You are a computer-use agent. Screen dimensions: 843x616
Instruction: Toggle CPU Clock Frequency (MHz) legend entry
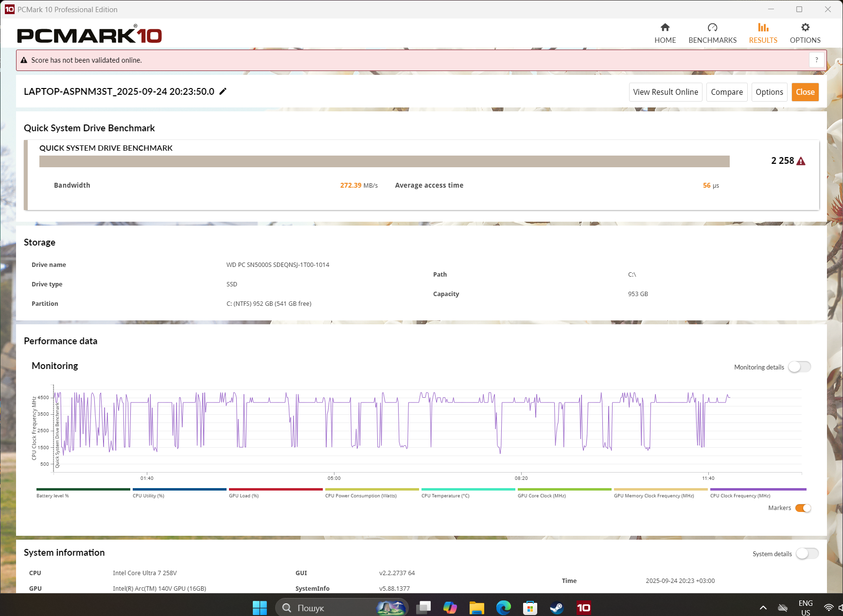[758, 493]
